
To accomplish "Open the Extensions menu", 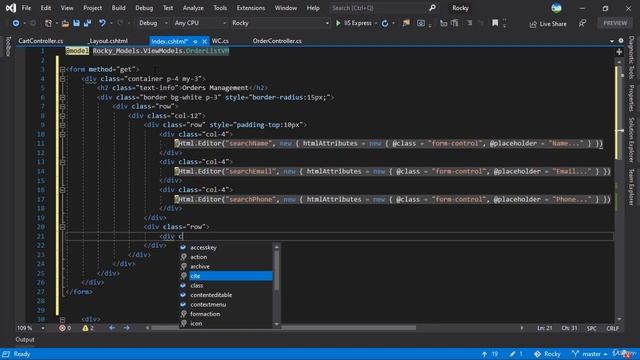I will point(251,8).
